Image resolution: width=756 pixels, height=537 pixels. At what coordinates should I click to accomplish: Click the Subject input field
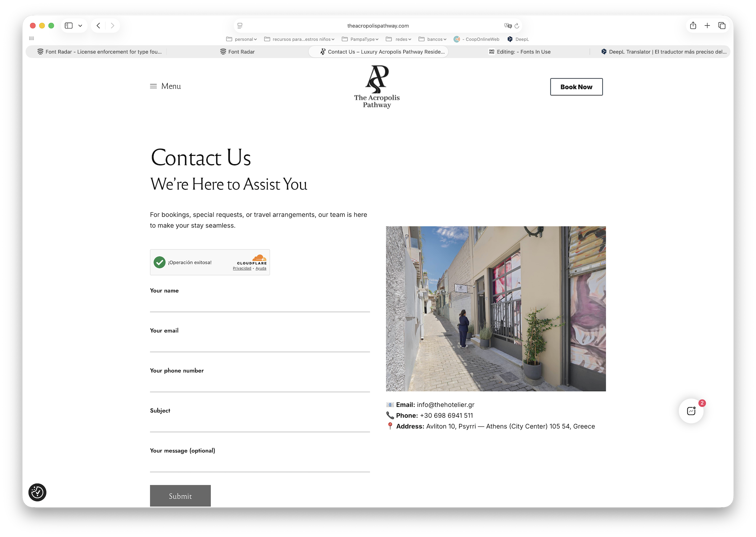[x=260, y=424]
